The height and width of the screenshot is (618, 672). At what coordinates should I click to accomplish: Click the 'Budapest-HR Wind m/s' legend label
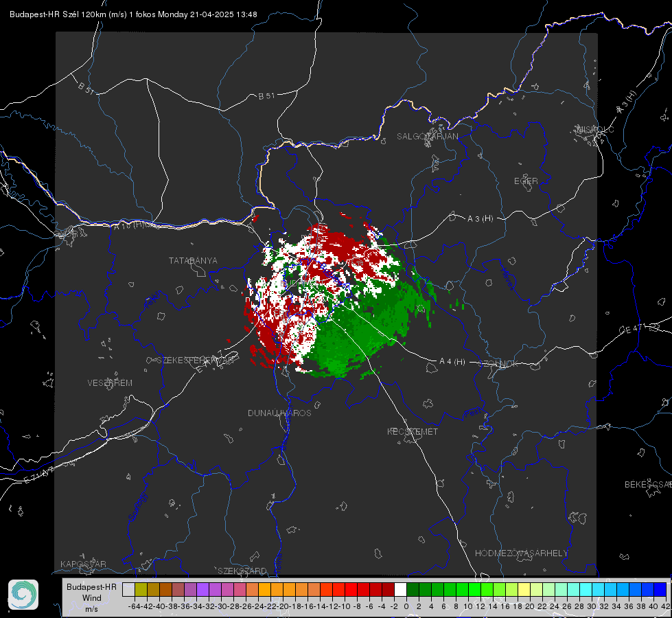coord(91,598)
